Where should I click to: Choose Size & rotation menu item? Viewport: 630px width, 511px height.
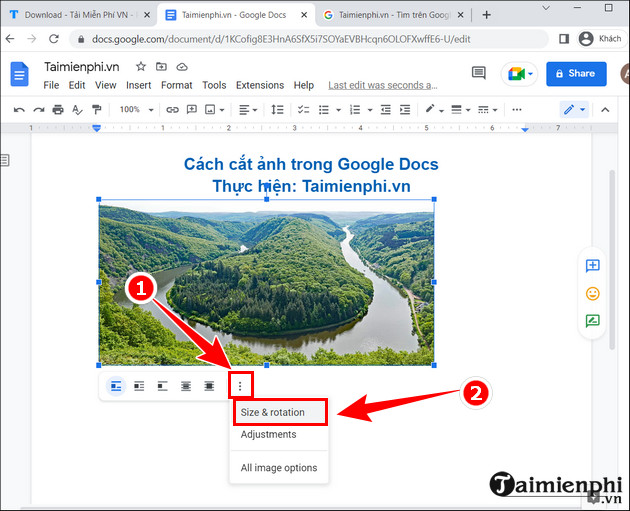pos(280,412)
